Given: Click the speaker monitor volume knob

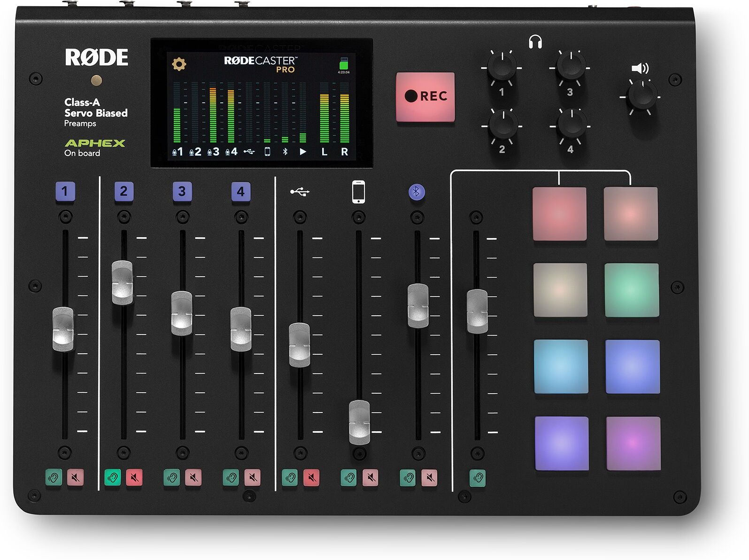Looking at the screenshot, I should pyautogui.click(x=643, y=95).
